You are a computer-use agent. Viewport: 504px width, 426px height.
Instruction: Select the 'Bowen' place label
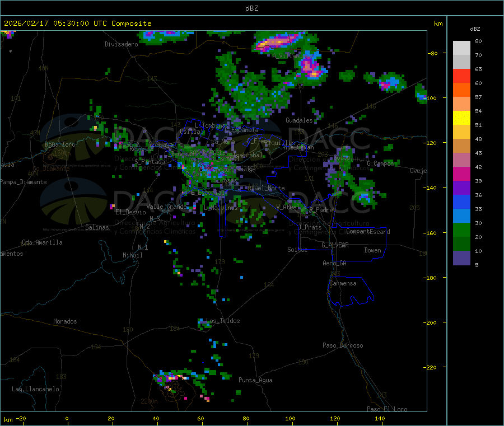(x=372, y=251)
